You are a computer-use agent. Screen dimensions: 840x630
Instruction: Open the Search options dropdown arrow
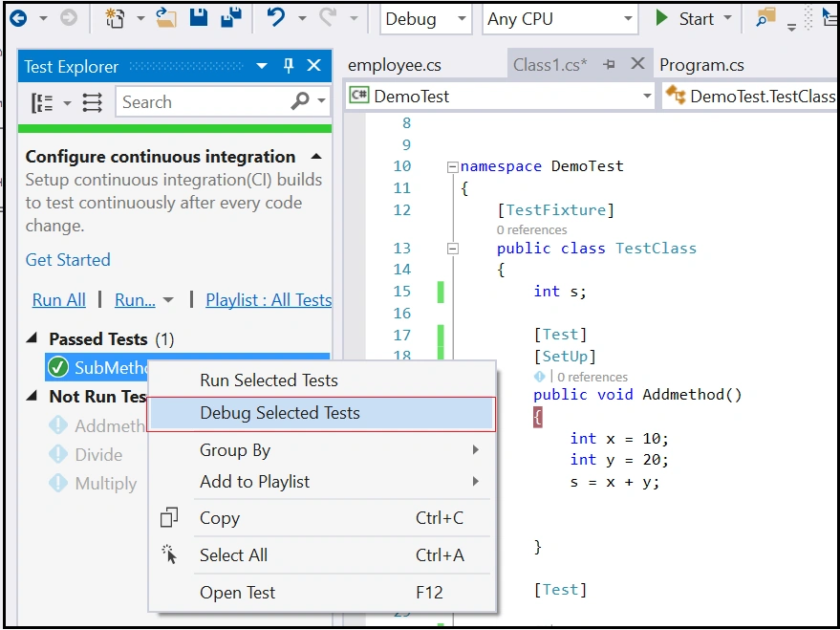tap(321, 100)
